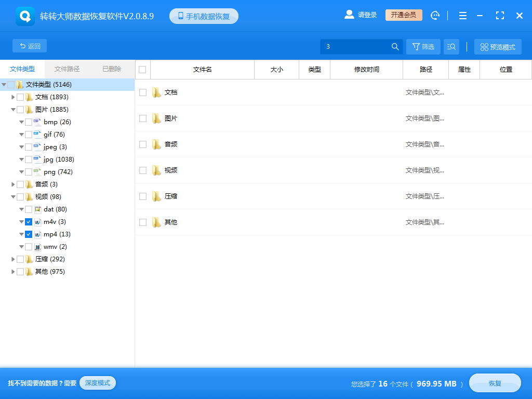
Task: Check the jpg (1038) checkbox
Action: pyautogui.click(x=29, y=159)
